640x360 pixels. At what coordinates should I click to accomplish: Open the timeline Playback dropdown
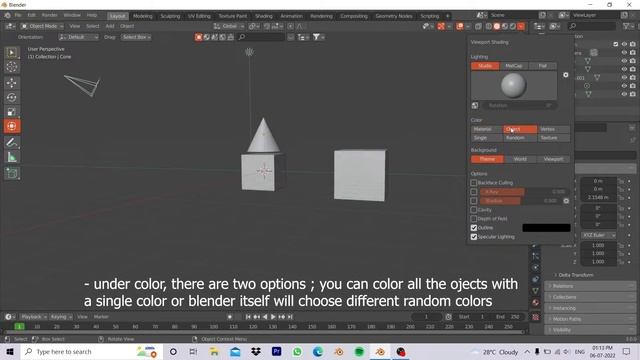click(33, 317)
